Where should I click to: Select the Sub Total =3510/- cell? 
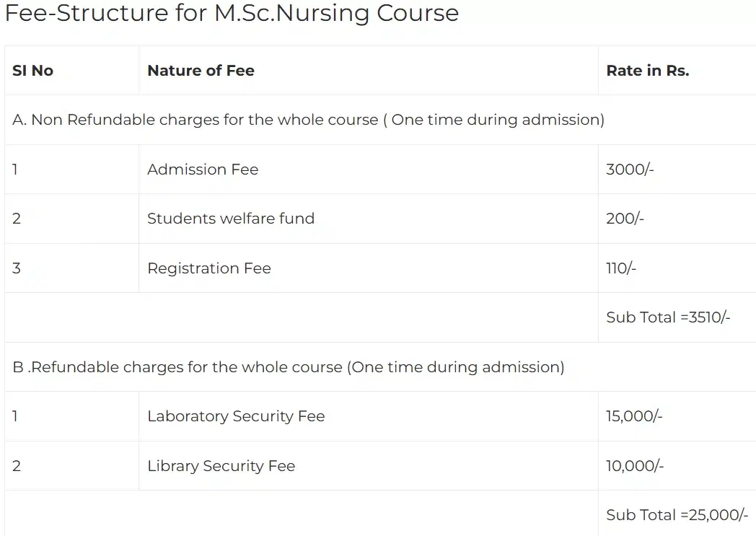(x=668, y=317)
